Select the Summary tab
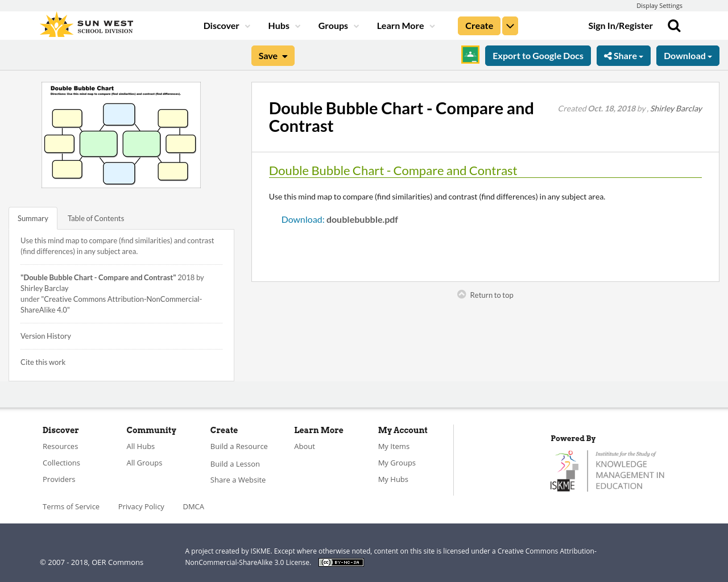 coord(32,217)
